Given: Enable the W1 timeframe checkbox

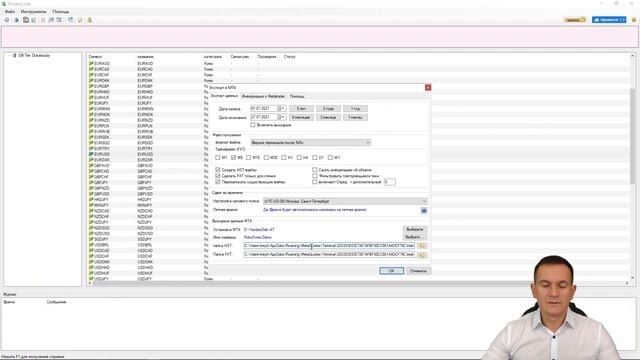Looking at the screenshot, I should pos(330,158).
